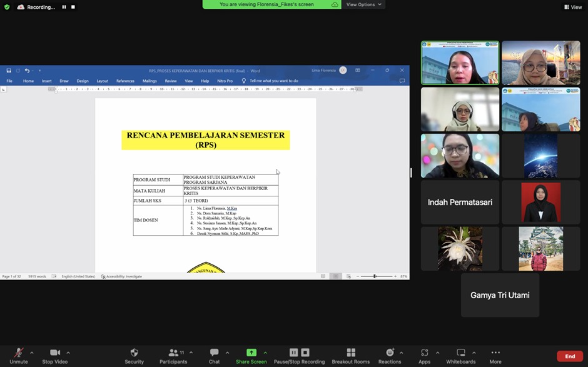Click the View button at top right
This screenshot has height=367, width=588.
pos(573,7)
